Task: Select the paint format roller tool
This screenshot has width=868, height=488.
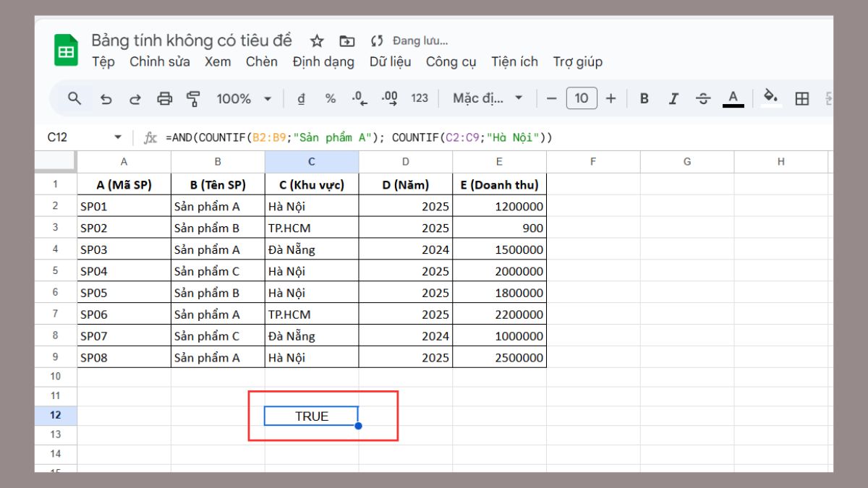Action: click(x=193, y=99)
